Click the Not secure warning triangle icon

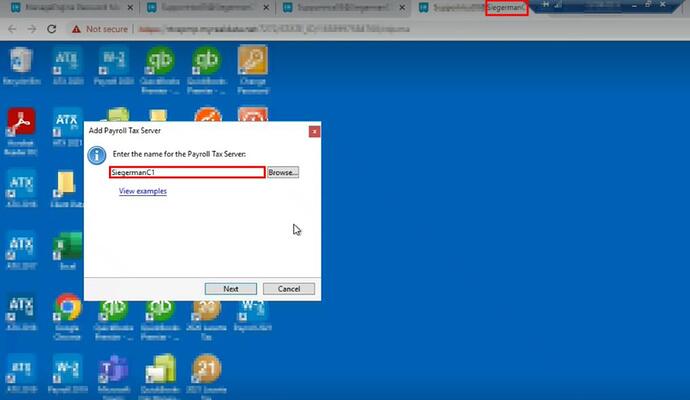coord(76,29)
